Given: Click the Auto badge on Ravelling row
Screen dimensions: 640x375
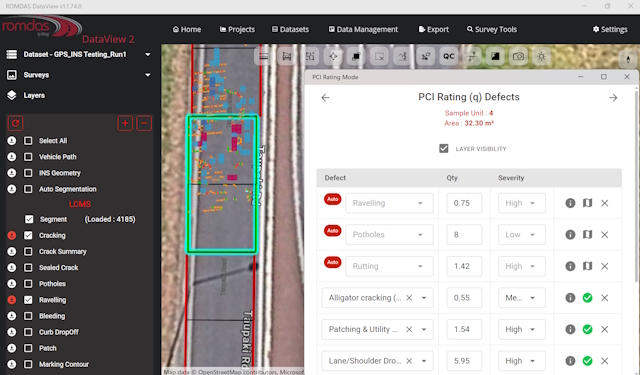Looking at the screenshot, I should pyautogui.click(x=333, y=199).
